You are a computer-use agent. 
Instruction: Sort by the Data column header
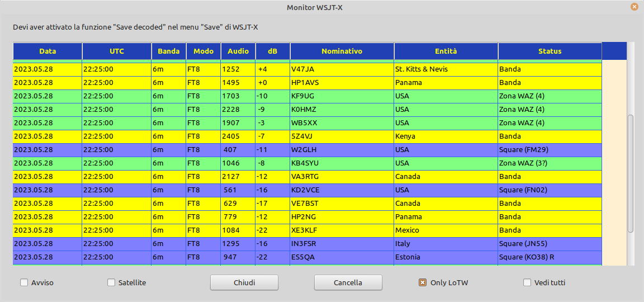(48, 51)
